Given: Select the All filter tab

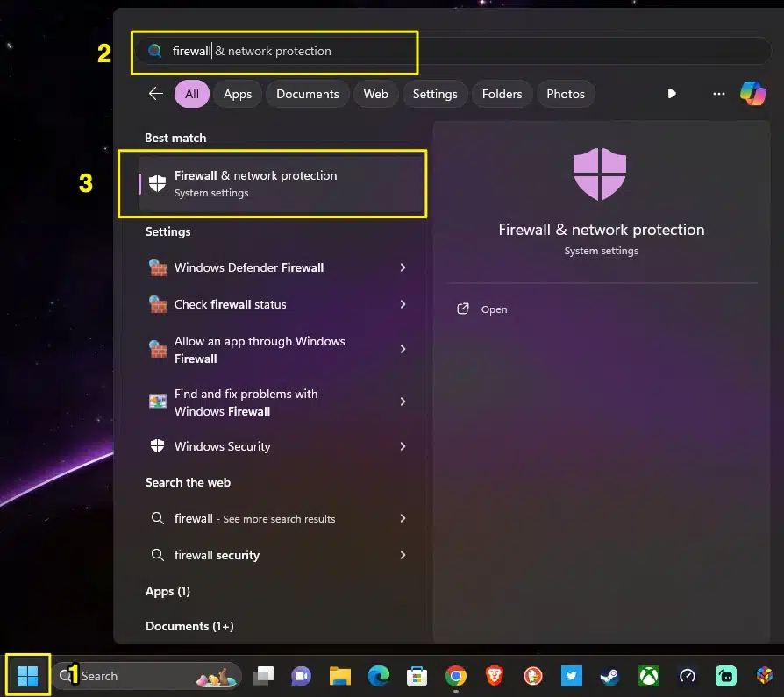Looking at the screenshot, I should click(192, 94).
